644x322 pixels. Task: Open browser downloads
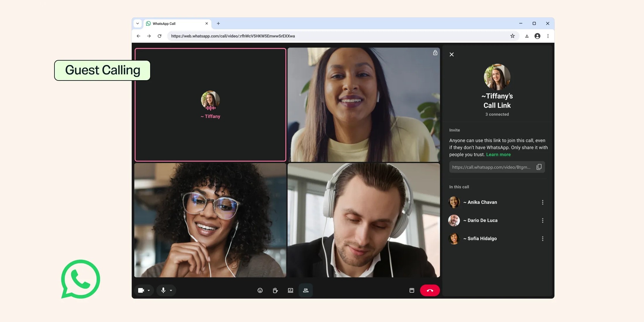pyautogui.click(x=527, y=36)
